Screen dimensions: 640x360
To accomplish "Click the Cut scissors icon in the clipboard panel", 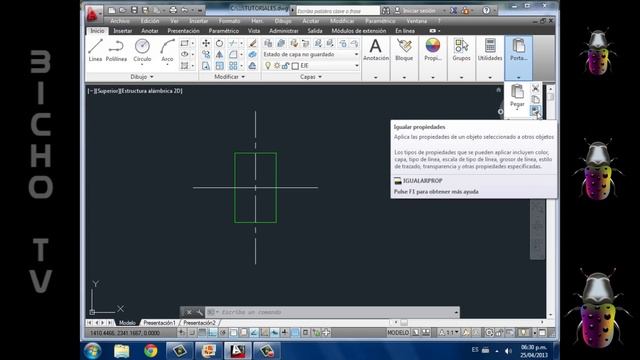I will point(536,88).
